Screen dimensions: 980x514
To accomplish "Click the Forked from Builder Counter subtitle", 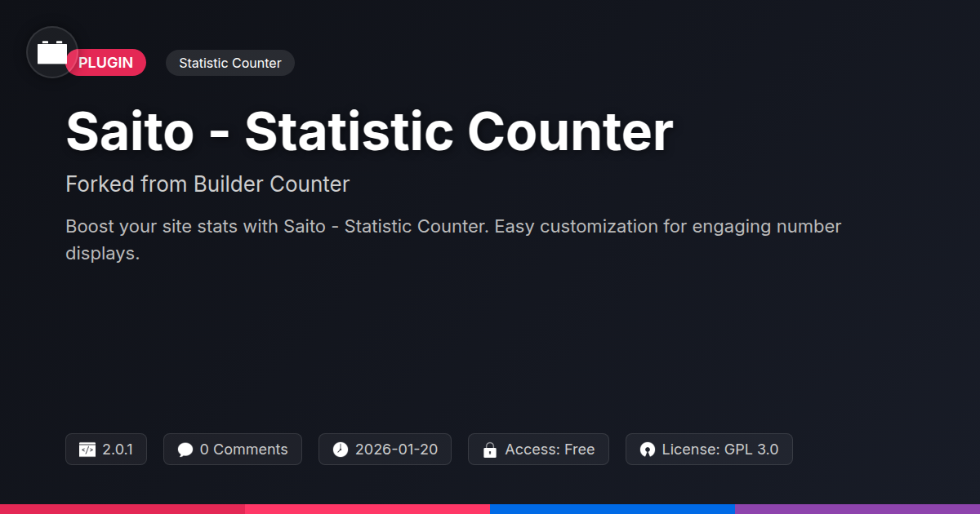I will tap(207, 184).
